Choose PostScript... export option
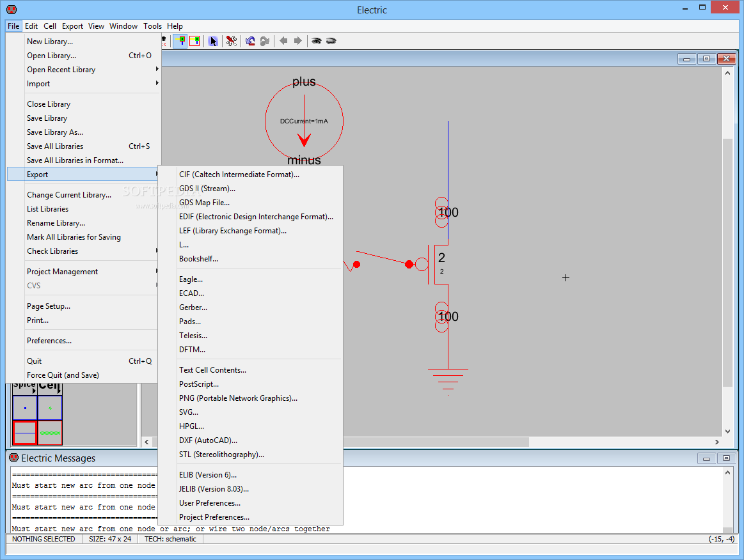The height and width of the screenshot is (560, 744). pos(250,384)
